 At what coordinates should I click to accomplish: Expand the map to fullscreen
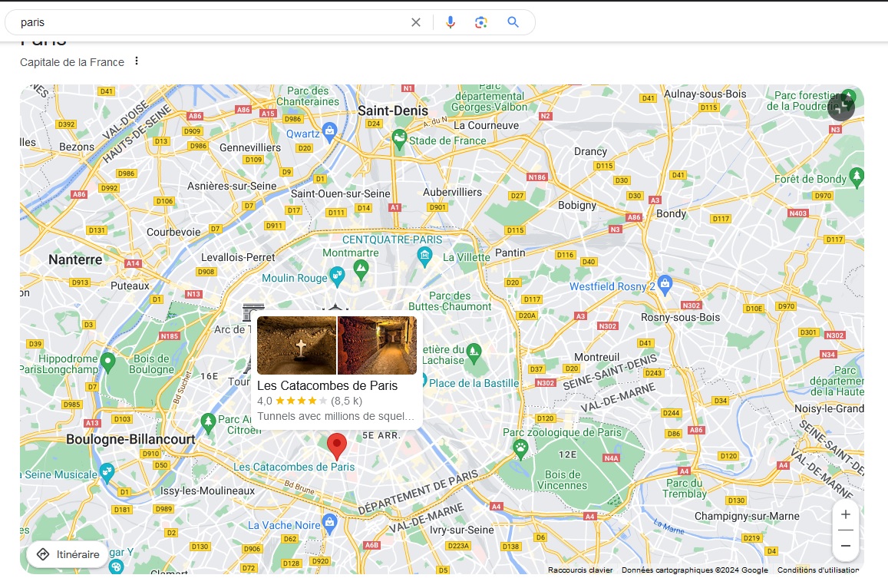(841, 107)
